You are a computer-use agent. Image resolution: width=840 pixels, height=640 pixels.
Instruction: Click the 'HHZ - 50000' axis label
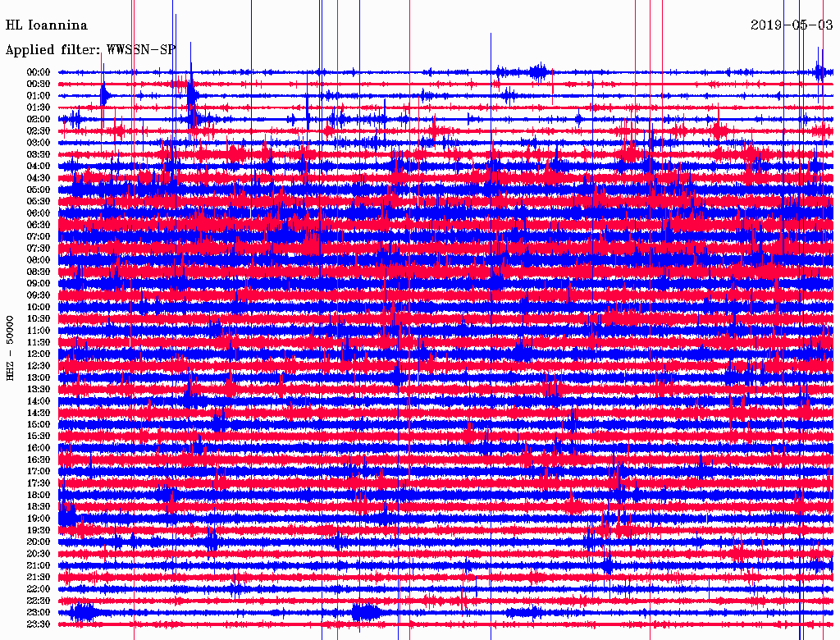click(10, 348)
